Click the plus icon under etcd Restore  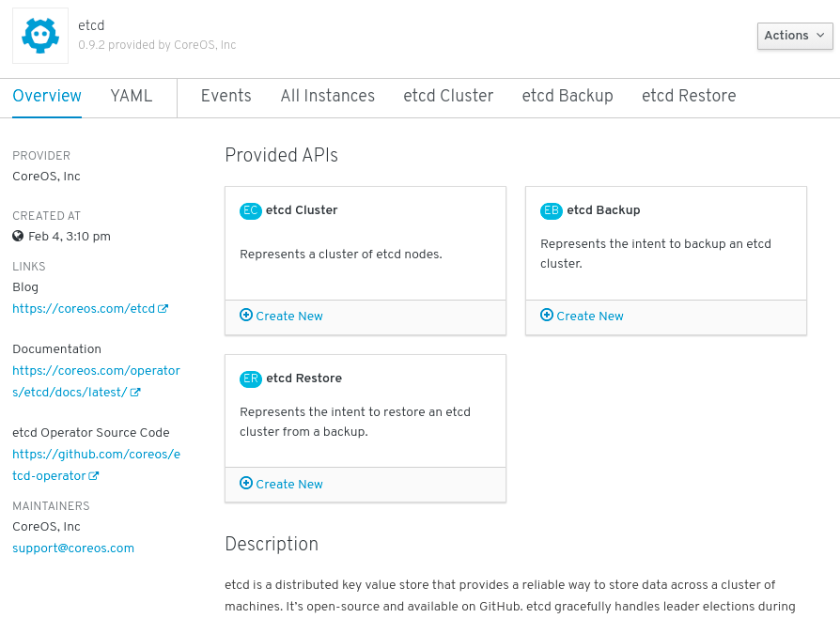point(246,484)
